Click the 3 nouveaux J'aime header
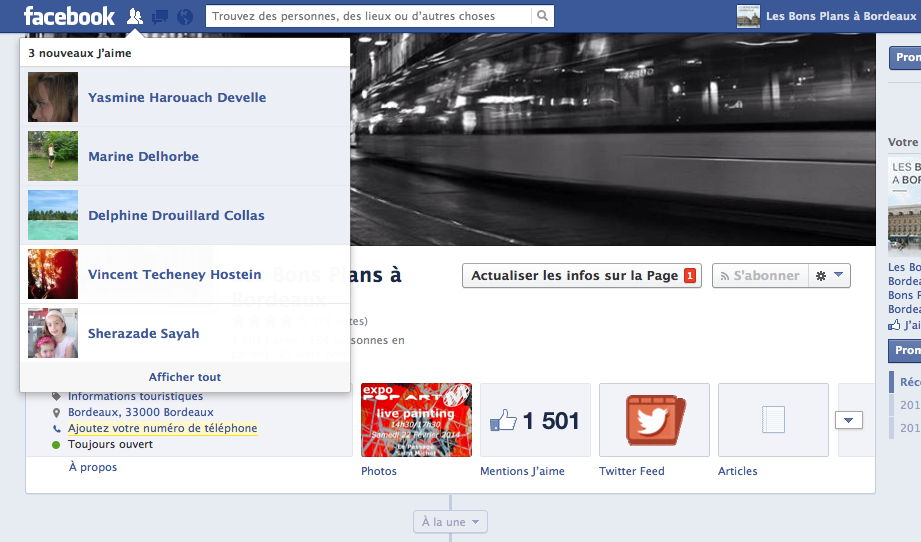Screen dimensions: 921x542 (80, 53)
